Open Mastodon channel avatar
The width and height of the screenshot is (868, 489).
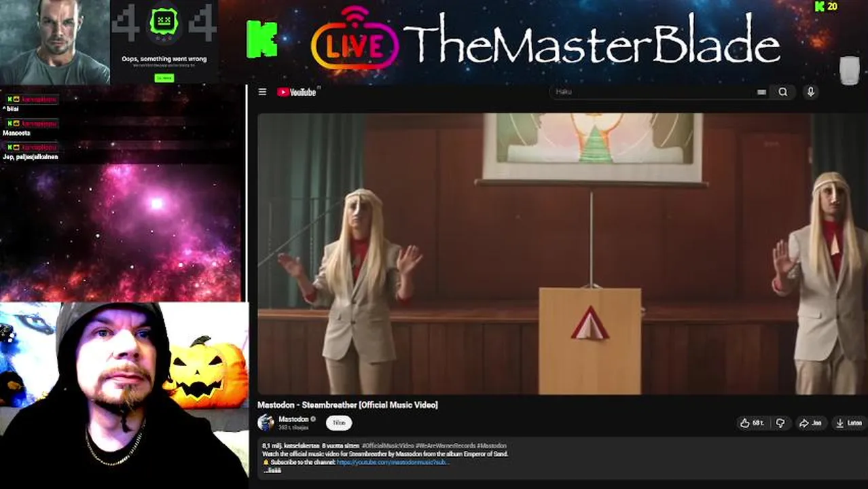pyautogui.click(x=266, y=422)
